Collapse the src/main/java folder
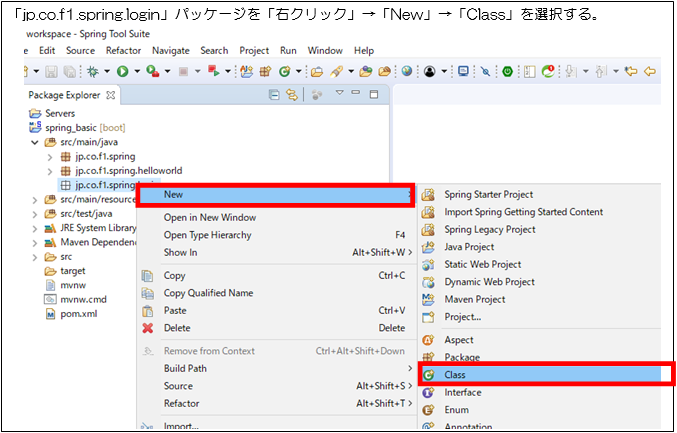Screen dimensions: 677x433 coord(36,142)
